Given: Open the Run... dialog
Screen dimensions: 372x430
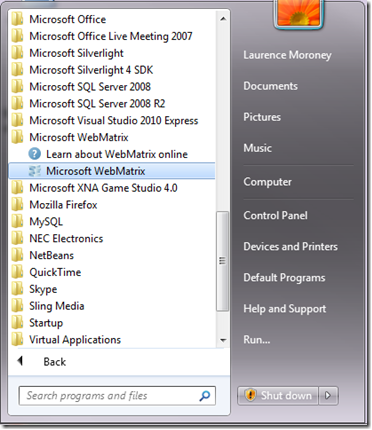Looking at the screenshot, I should point(257,340).
